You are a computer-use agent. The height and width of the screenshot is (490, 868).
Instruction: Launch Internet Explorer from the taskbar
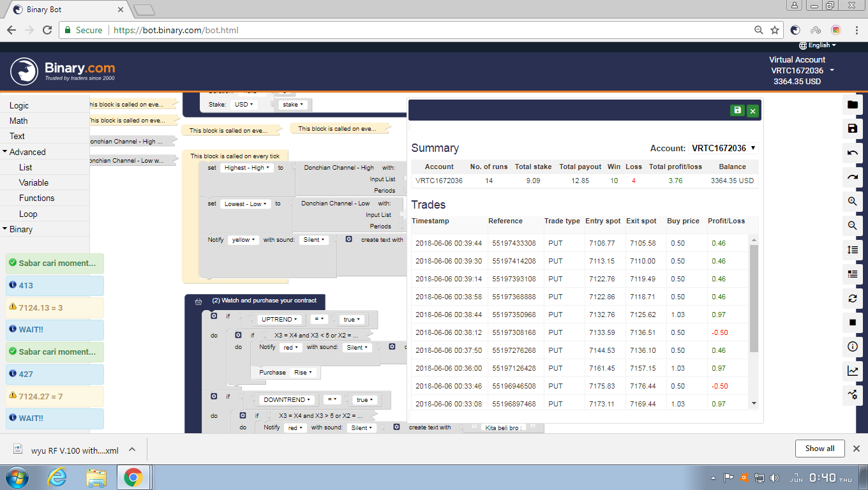pos(57,477)
